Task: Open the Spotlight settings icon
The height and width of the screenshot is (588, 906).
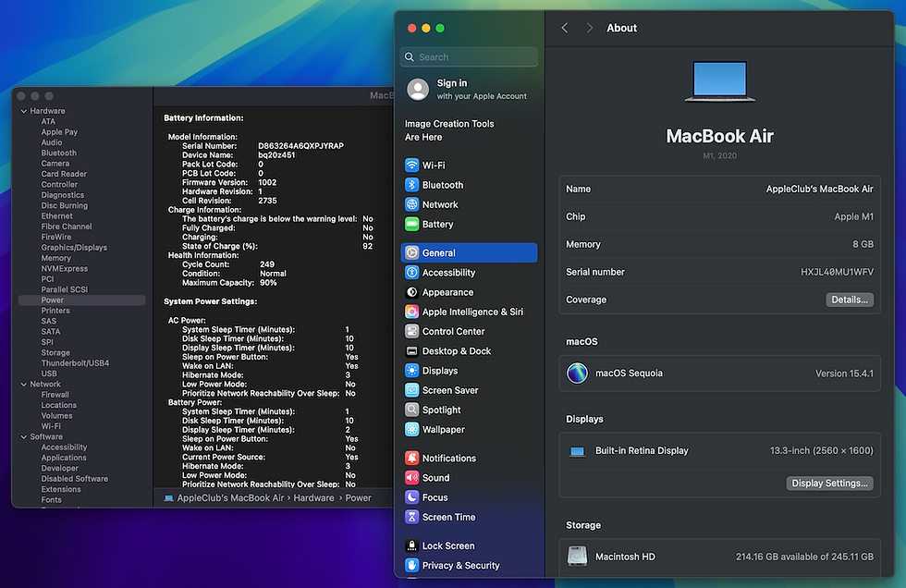Action: (x=411, y=410)
